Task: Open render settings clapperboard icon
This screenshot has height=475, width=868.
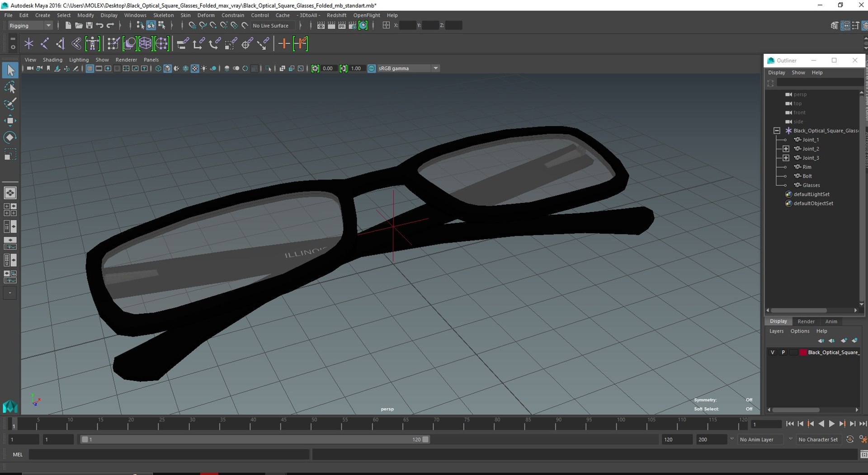Action: point(352,26)
